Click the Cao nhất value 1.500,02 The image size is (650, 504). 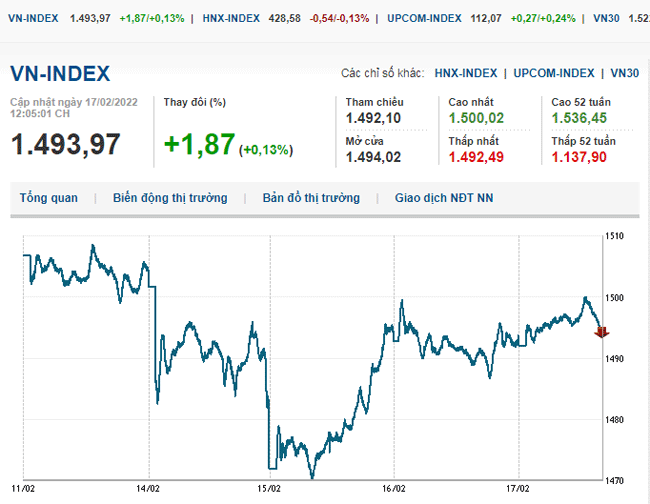click(475, 118)
